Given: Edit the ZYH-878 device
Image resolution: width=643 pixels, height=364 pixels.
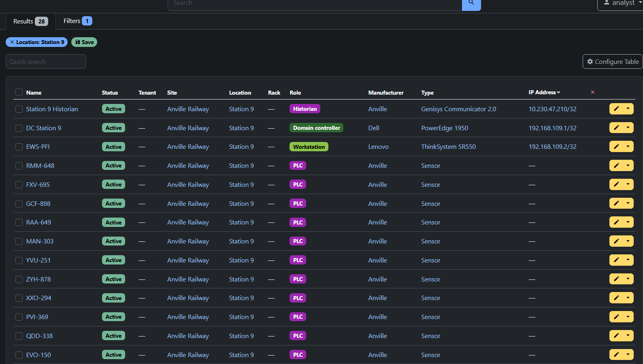Looking at the screenshot, I should (616, 279).
